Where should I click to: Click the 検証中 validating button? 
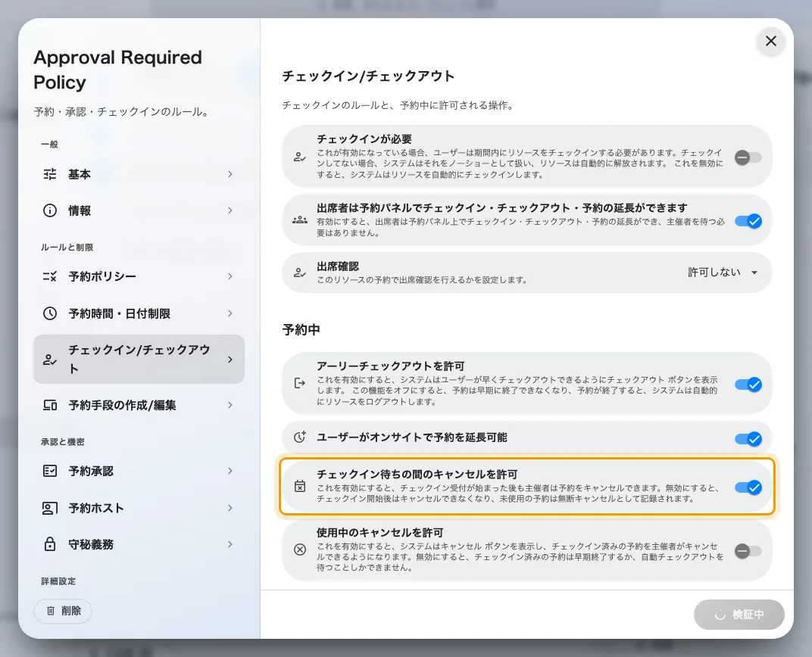739,615
